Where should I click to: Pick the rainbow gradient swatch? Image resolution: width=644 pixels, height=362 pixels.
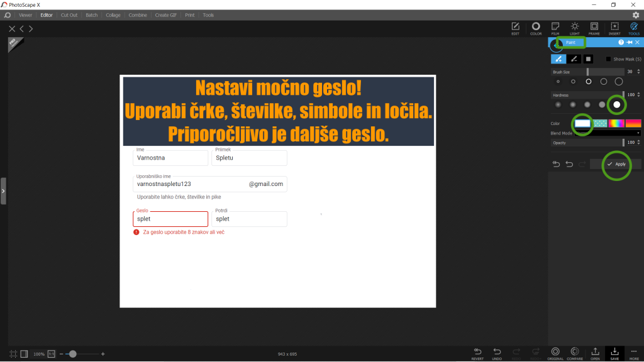coord(616,123)
